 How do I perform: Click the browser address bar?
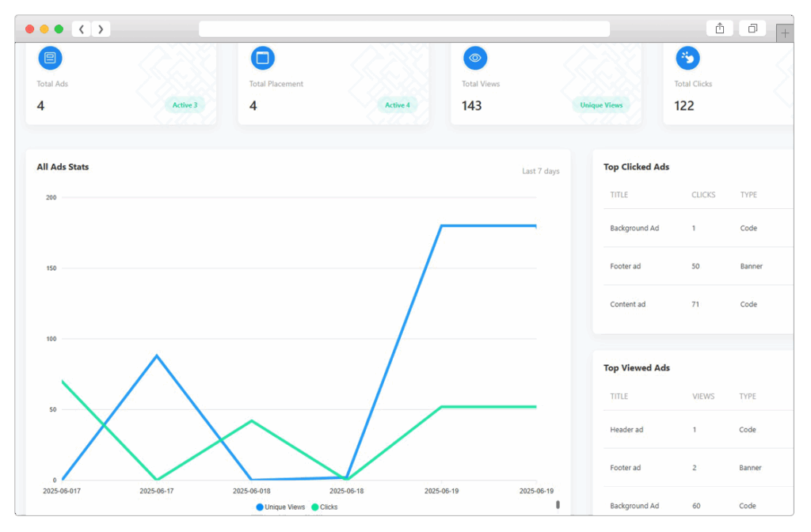(404, 29)
